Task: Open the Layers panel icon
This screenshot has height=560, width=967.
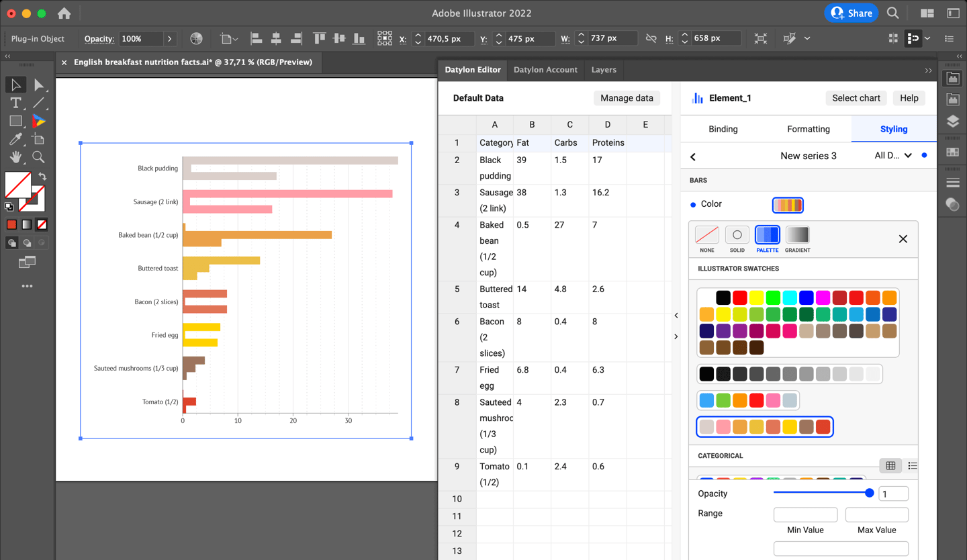Action: coord(952,121)
